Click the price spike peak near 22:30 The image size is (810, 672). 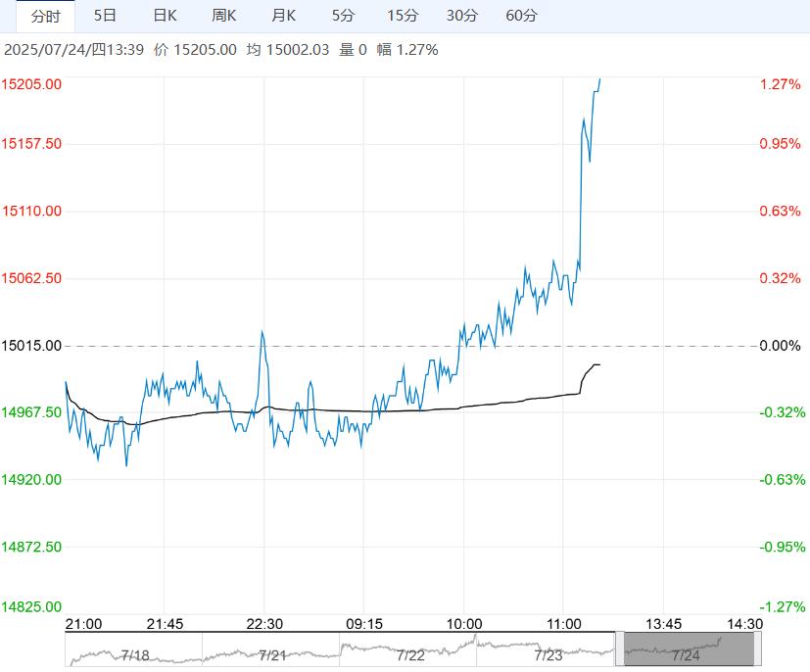pyautogui.click(x=262, y=332)
